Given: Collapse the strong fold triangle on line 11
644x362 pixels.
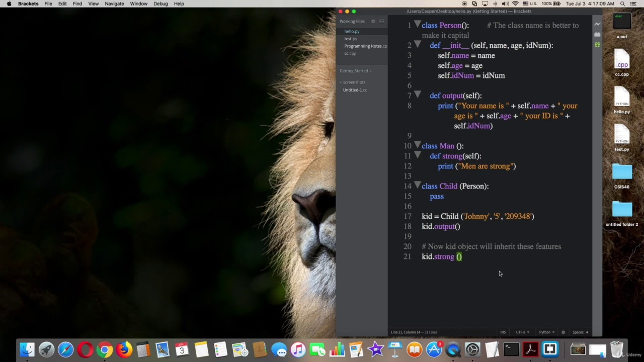Looking at the screenshot, I should coord(417,155).
